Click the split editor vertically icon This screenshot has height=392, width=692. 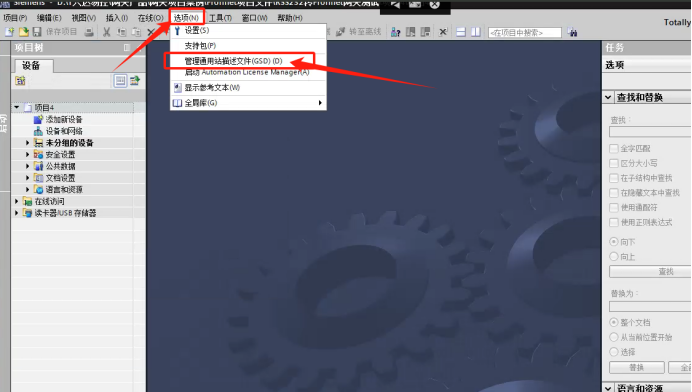(x=476, y=32)
